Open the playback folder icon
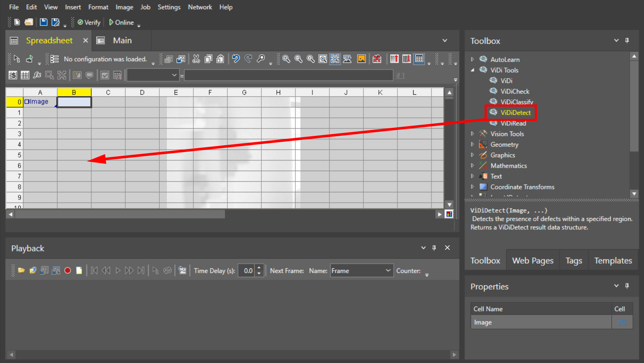 (x=21, y=270)
